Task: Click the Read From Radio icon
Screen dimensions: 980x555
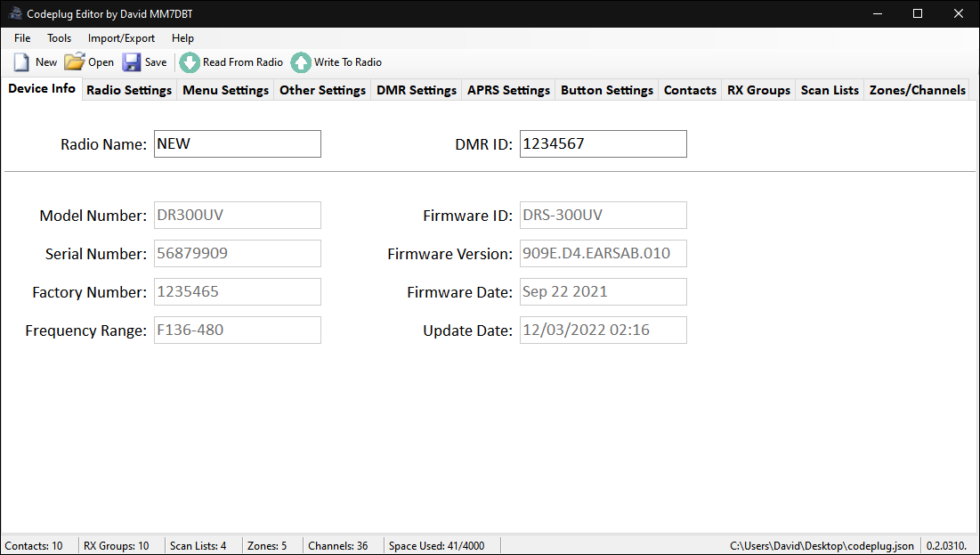Action: click(x=231, y=61)
